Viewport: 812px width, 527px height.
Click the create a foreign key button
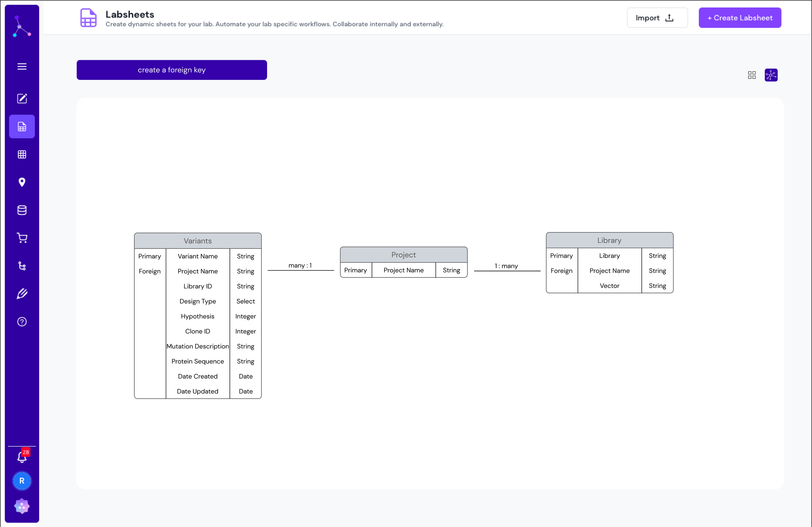(171, 70)
